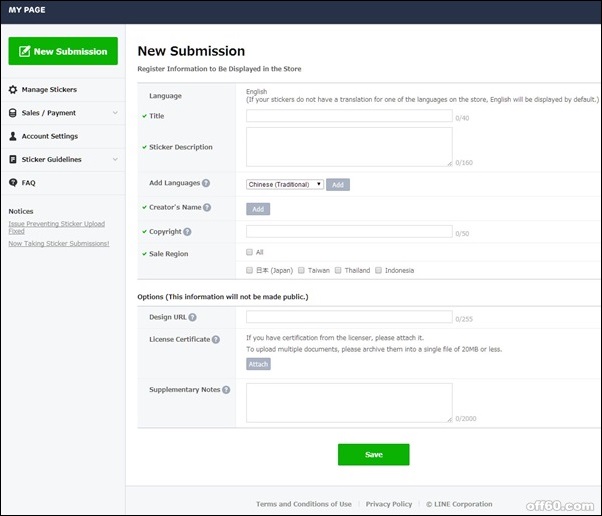Tick the Thailand sale region checkbox

coord(339,270)
